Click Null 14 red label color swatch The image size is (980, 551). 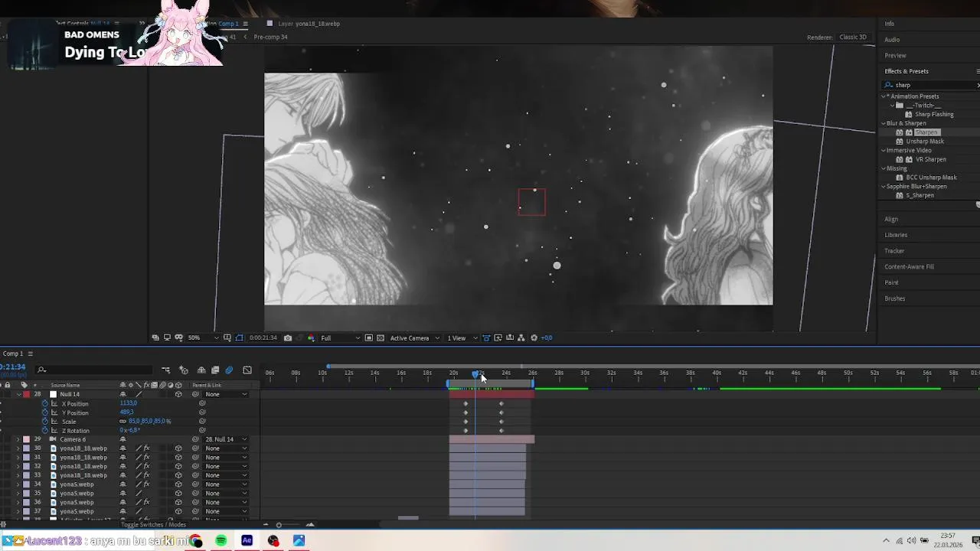click(26, 394)
